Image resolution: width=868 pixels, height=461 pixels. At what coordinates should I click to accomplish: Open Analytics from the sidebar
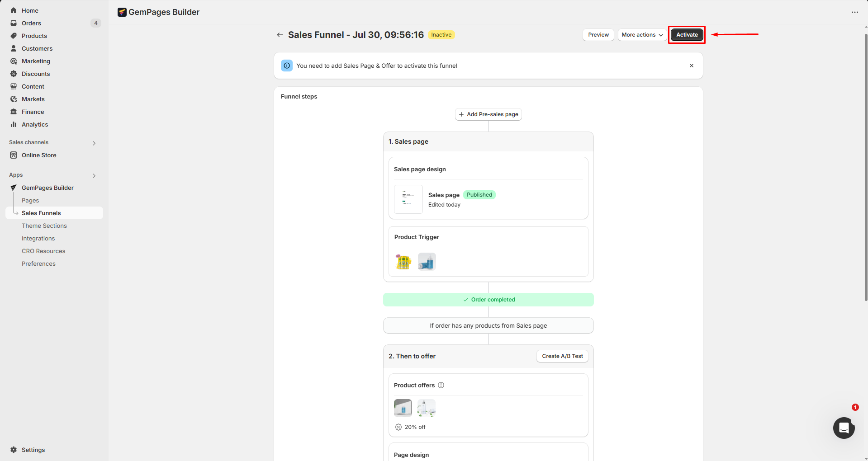tap(35, 124)
